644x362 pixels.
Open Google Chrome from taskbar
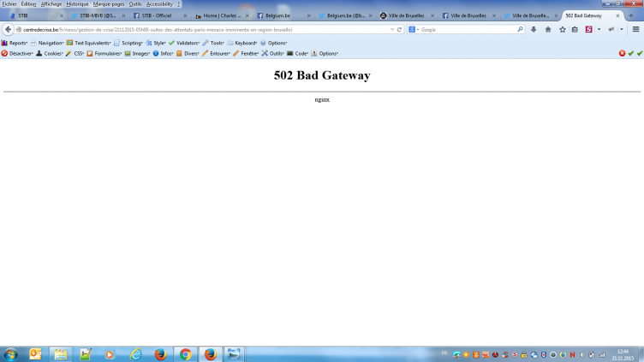(185, 354)
